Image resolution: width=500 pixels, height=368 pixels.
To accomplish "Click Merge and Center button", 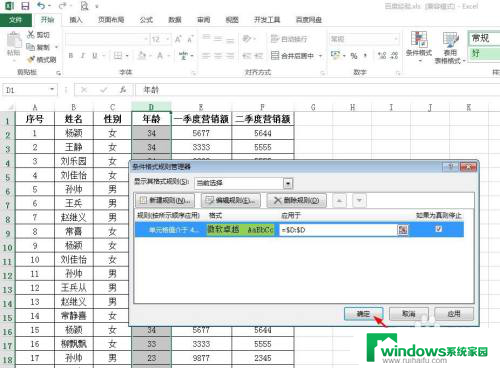I will point(293,56).
